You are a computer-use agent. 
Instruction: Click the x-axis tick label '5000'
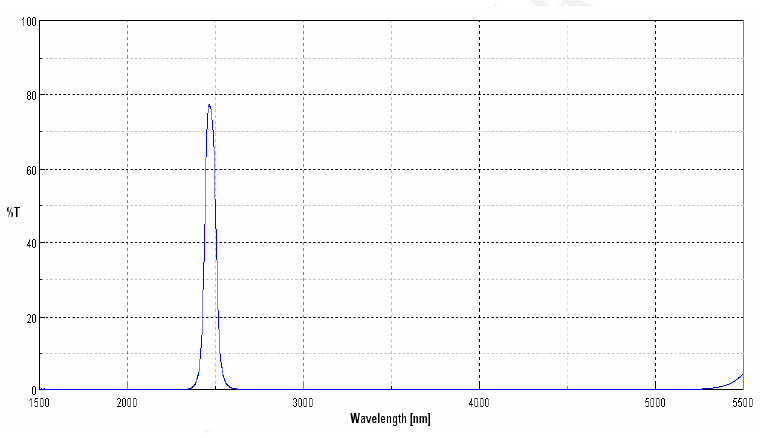point(654,403)
